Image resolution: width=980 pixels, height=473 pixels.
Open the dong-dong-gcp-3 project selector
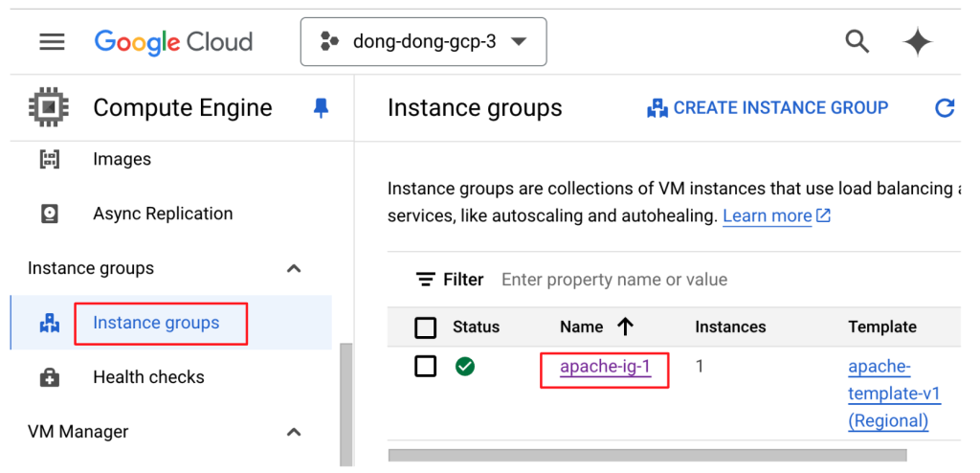[x=423, y=42]
